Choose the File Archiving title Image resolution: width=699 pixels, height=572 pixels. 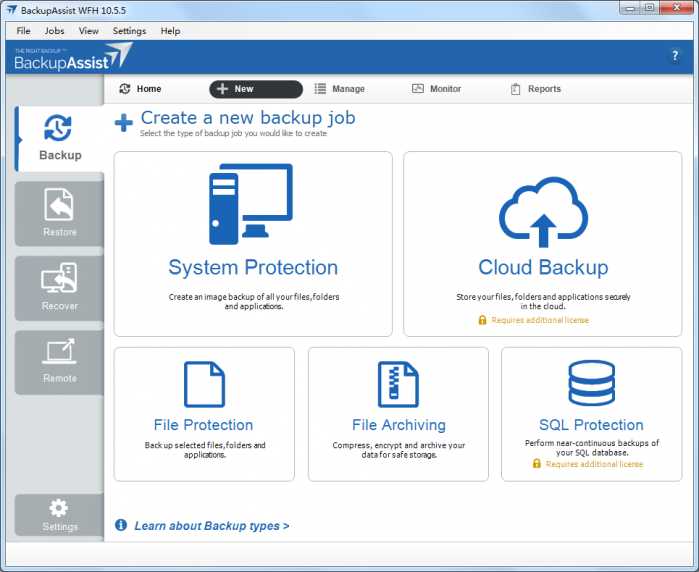[399, 425]
